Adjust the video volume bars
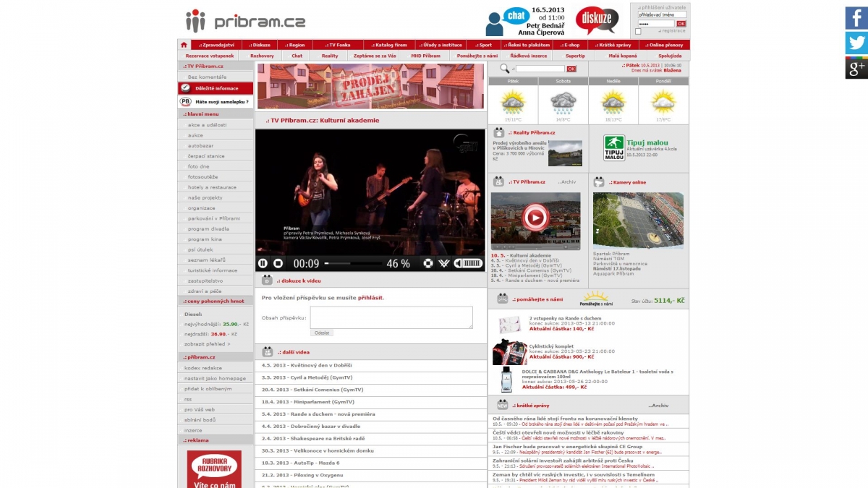The width and height of the screenshot is (868, 488). click(473, 264)
